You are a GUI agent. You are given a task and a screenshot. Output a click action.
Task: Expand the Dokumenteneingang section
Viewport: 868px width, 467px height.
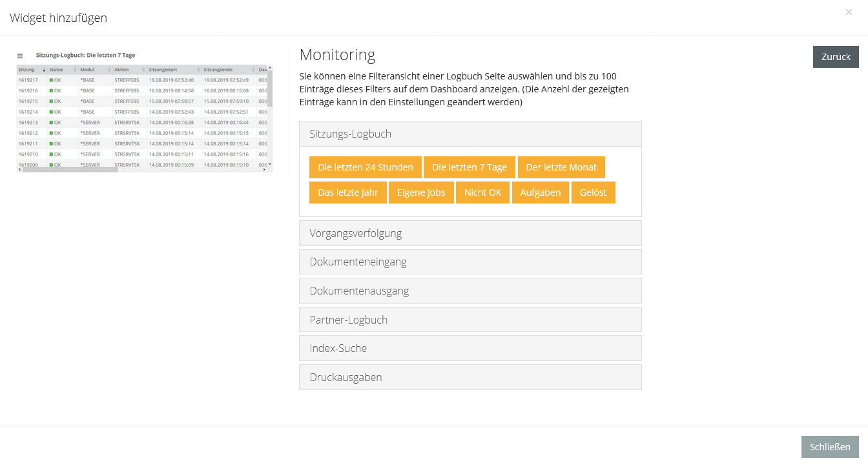pyautogui.click(x=470, y=262)
